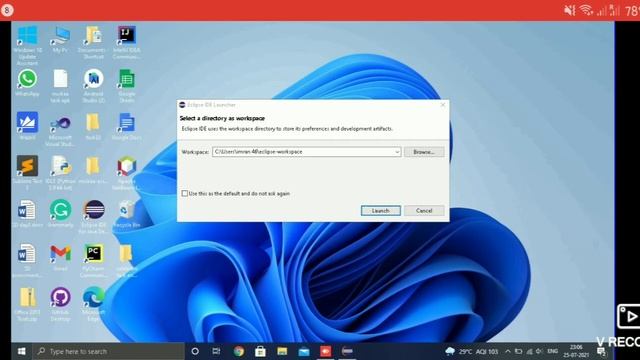Open Microsoft Store from the taskbar
640x360 pixels.
260,351
